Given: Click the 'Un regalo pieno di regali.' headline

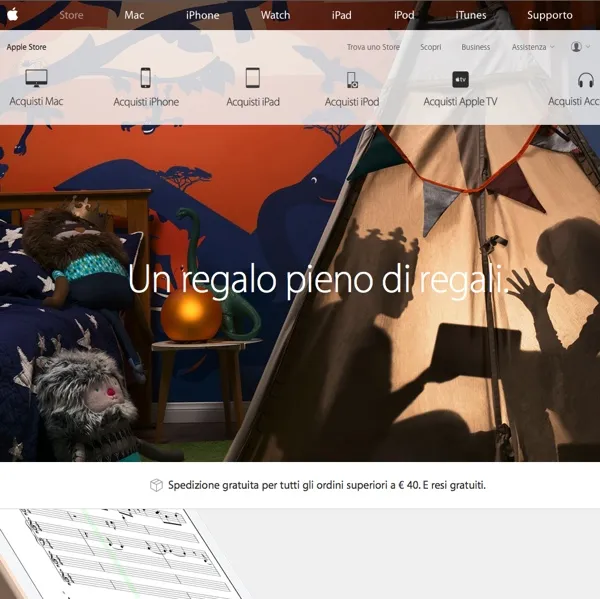Looking at the screenshot, I should coord(318,280).
